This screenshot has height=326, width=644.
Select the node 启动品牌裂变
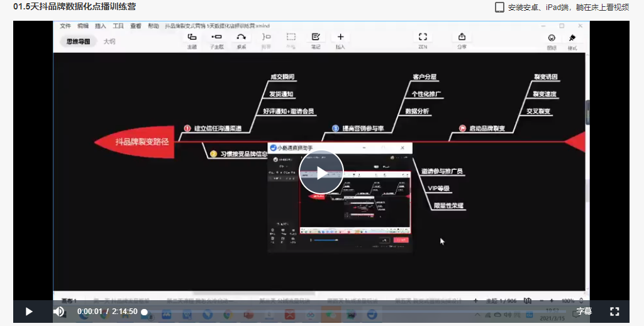click(487, 128)
